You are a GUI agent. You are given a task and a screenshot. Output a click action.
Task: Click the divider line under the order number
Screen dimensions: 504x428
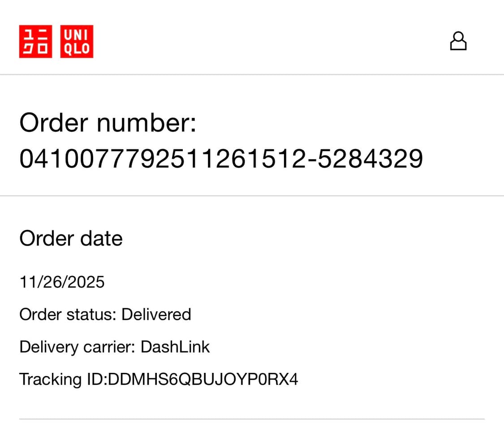pyautogui.click(x=252, y=196)
